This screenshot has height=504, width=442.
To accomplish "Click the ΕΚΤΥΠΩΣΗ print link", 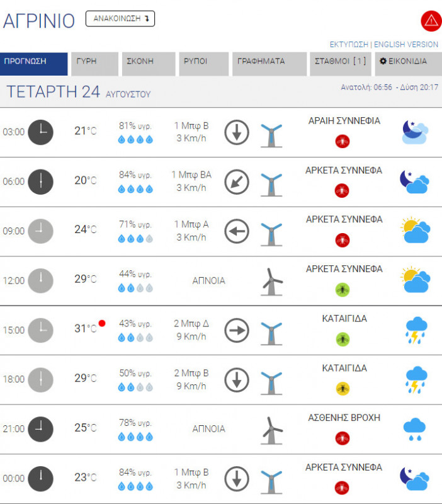I will click(349, 45).
